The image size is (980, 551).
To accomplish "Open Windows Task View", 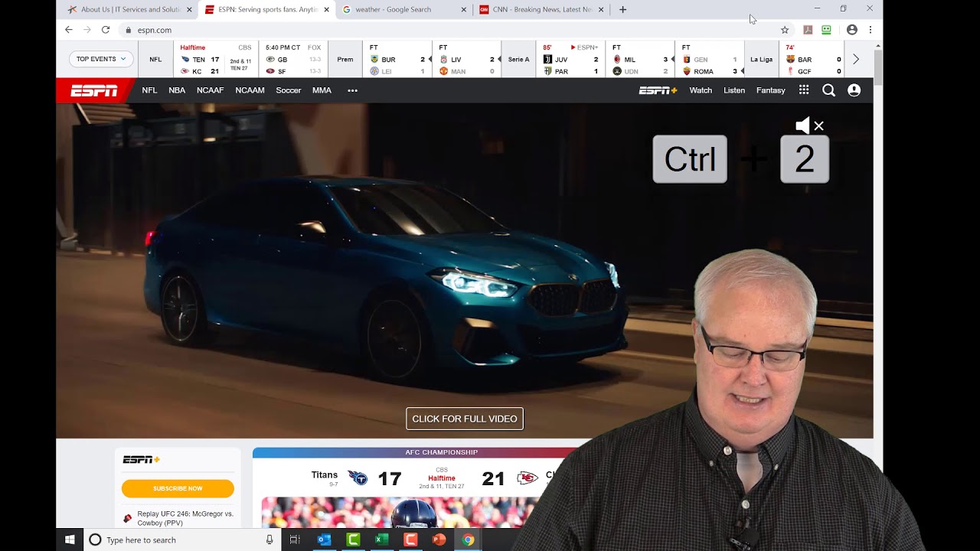I will (295, 540).
